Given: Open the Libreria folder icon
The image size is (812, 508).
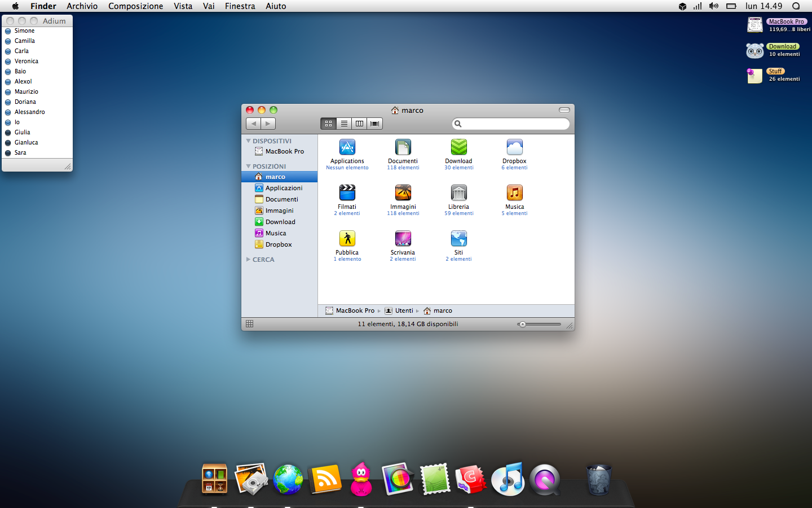Looking at the screenshot, I should [458, 193].
